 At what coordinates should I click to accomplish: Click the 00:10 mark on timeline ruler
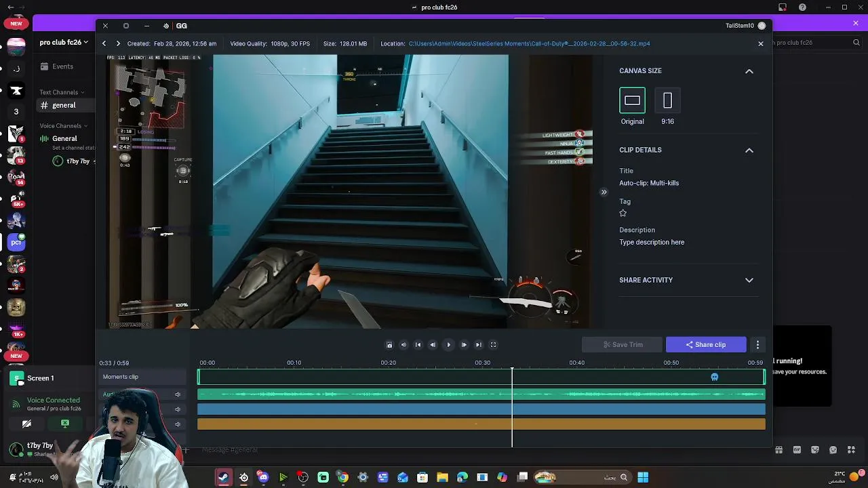tap(294, 363)
